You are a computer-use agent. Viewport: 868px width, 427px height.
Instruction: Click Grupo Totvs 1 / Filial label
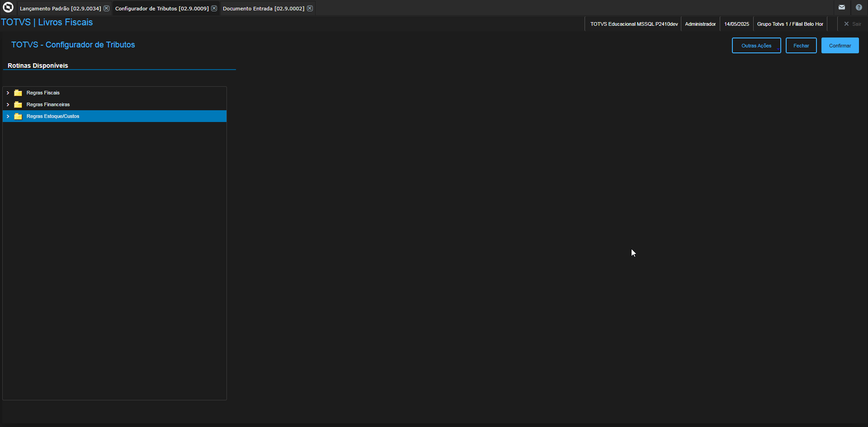pyautogui.click(x=790, y=24)
